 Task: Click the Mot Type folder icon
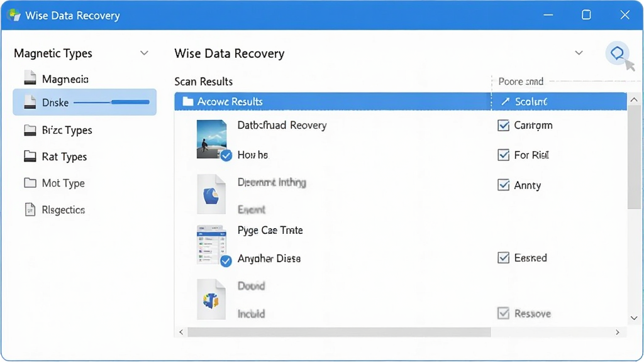pos(30,183)
